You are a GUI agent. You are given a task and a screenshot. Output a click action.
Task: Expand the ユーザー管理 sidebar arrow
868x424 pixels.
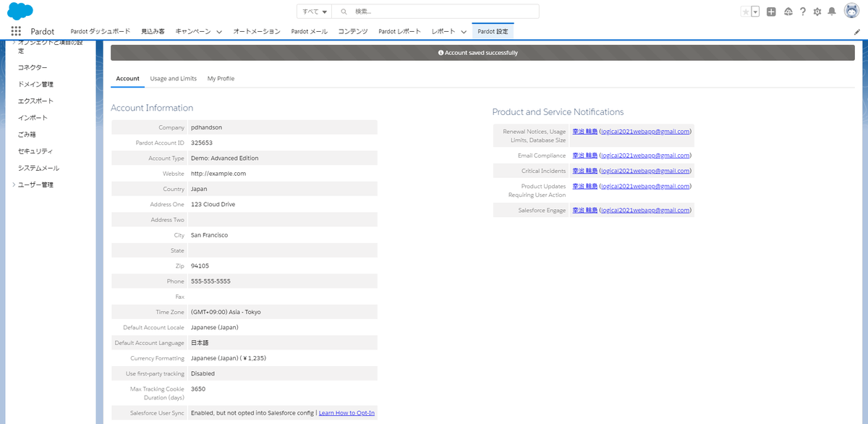(x=14, y=185)
